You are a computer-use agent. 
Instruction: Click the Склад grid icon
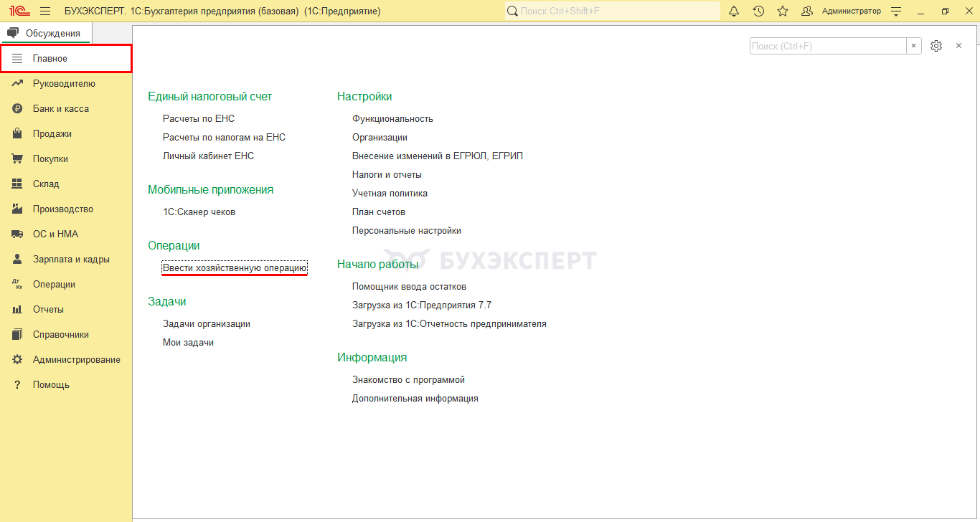pos(18,184)
